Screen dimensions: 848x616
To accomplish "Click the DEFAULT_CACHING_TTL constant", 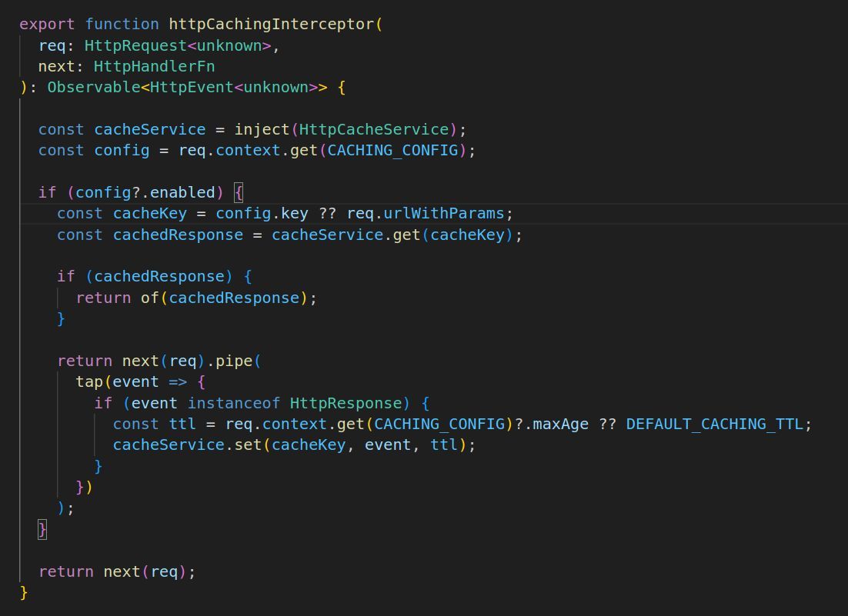I will coord(714,424).
